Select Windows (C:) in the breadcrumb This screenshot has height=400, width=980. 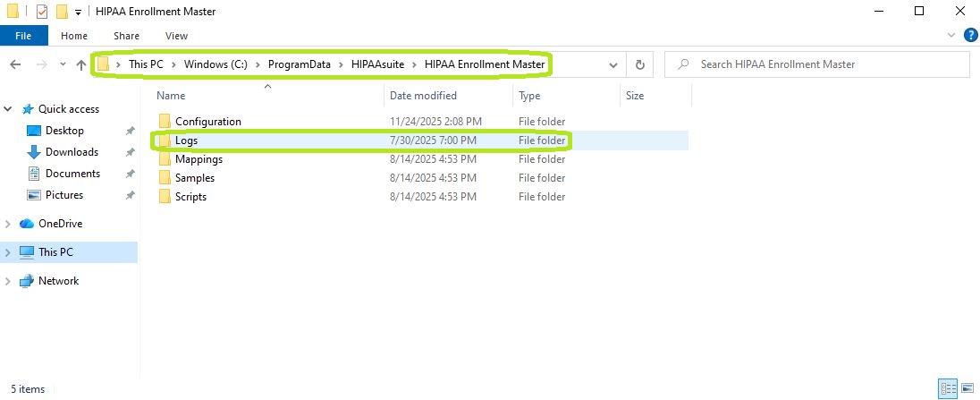[215, 64]
